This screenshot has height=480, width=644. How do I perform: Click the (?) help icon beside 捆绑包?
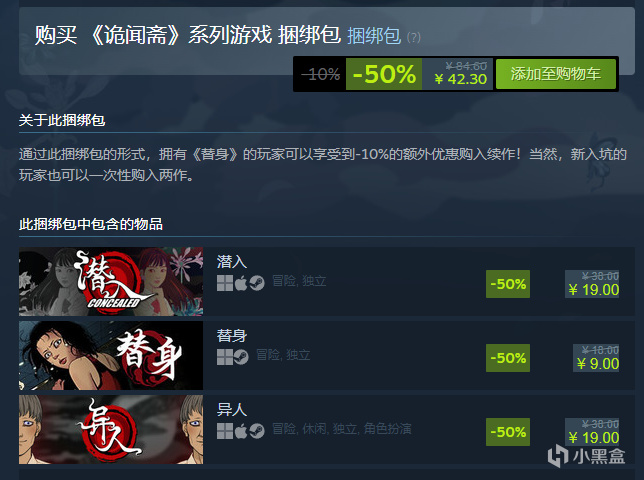click(x=414, y=37)
